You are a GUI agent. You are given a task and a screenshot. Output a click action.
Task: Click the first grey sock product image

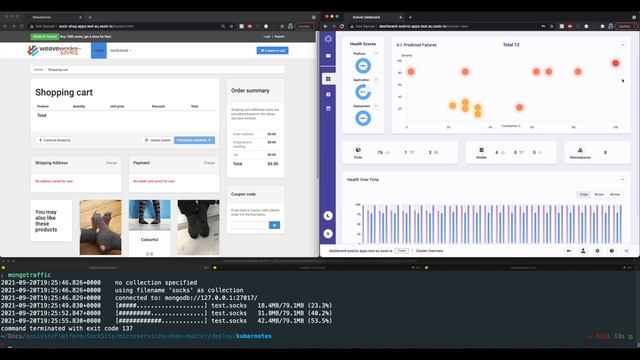pos(100,227)
